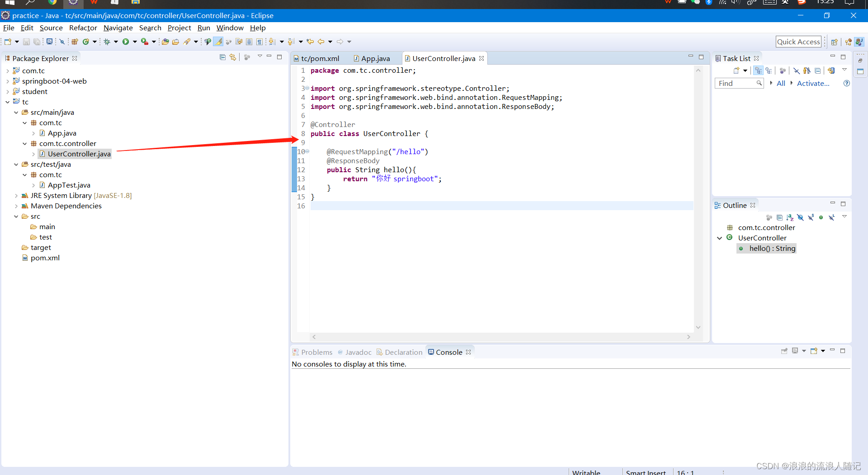The width and height of the screenshot is (868, 475).
Task: Click the Open Type icon
Action: point(165,42)
